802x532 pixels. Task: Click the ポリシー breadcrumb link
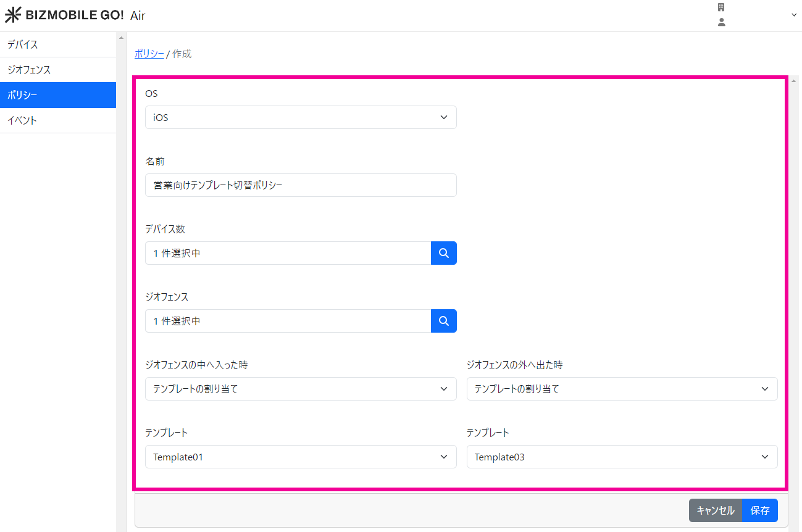pyautogui.click(x=149, y=54)
